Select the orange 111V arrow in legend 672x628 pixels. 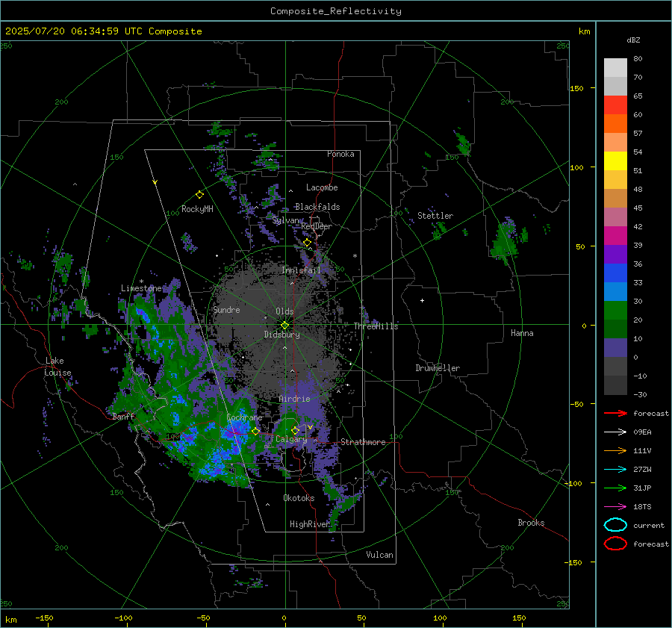615,450
